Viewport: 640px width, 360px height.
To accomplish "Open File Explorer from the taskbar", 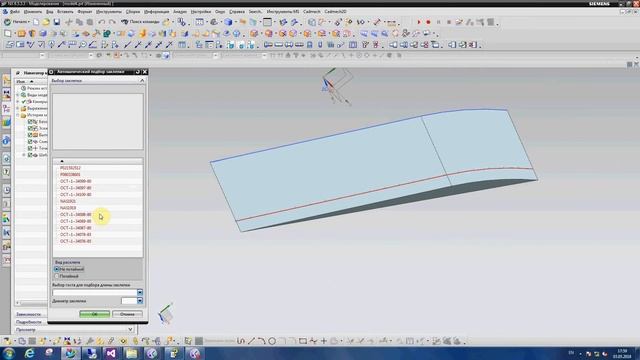I will click(x=132, y=353).
